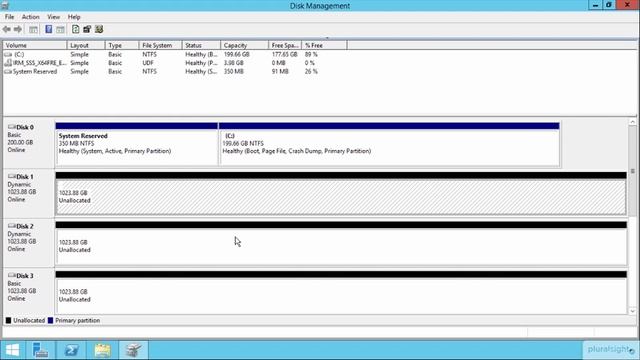The height and width of the screenshot is (360, 640).
Task: Click the 350 MB capacity cell
Action: [233, 71]
